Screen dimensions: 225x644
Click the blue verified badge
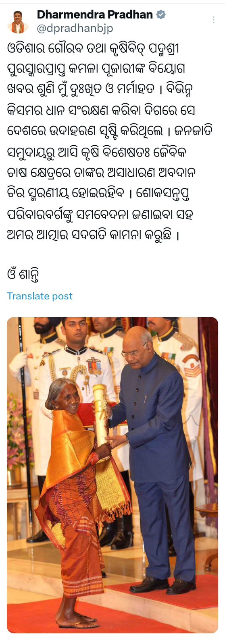tap(161, 15)
